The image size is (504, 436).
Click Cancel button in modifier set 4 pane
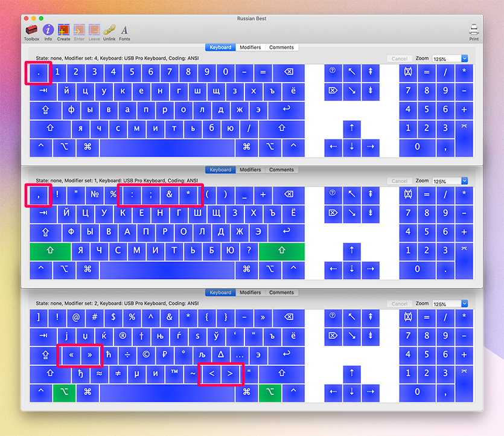[x=400, y=59]
